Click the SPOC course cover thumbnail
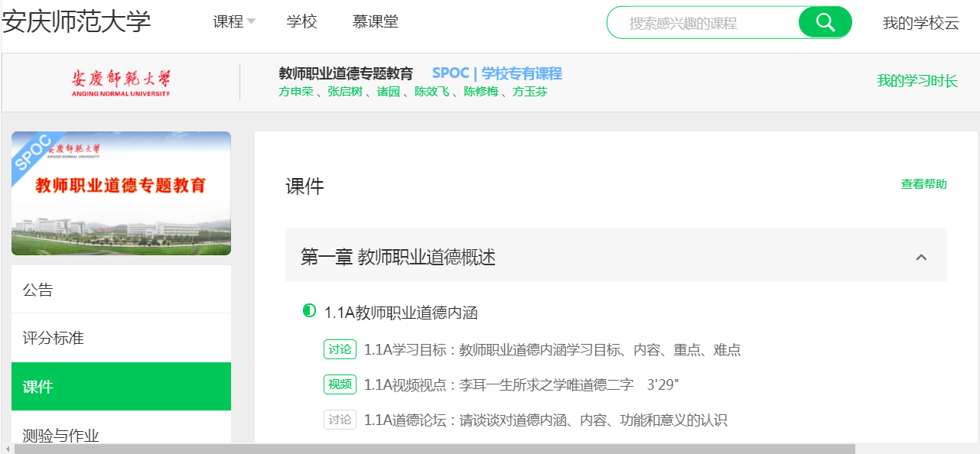Image resolution: width=980 pixels, height=454 pixels. [x=121, y=193]
